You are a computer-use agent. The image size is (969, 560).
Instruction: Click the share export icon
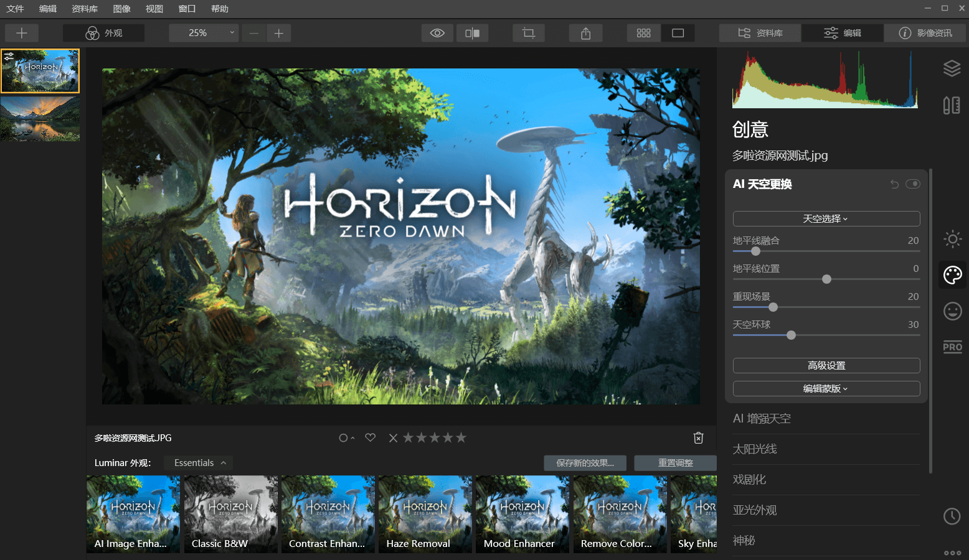click(x=585, y=33)
